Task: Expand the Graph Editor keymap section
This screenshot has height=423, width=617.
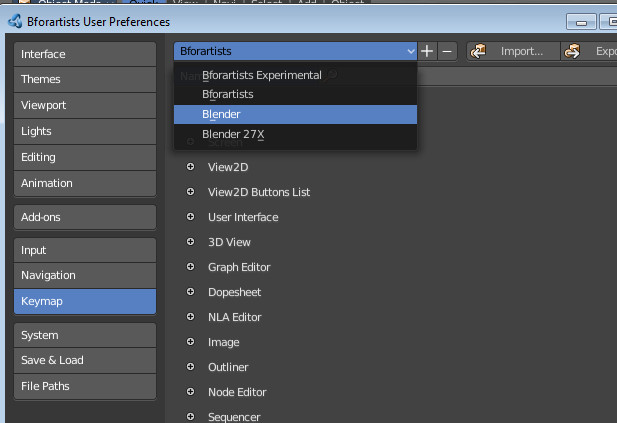Action: pyautogui.click(x=190, y=267)
